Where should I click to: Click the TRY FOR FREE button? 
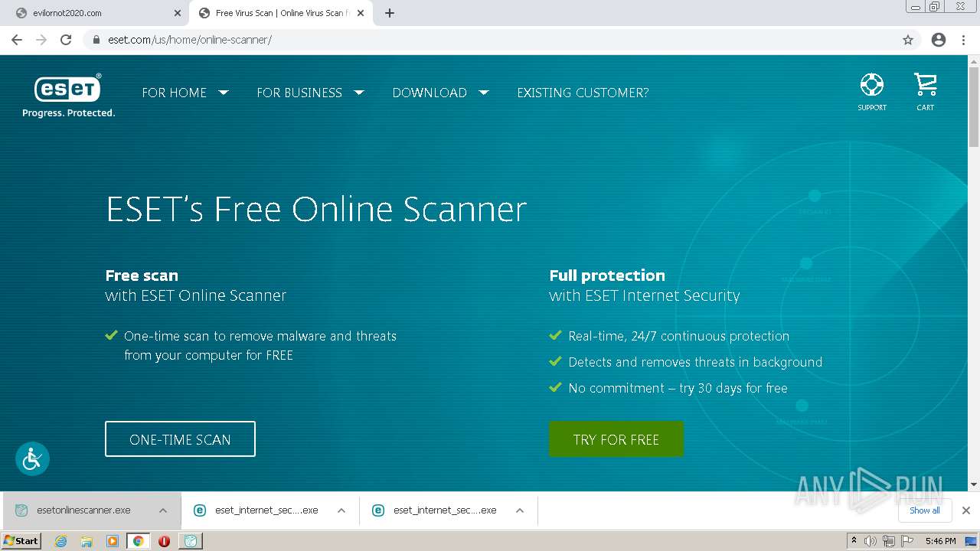click(616, 439)
